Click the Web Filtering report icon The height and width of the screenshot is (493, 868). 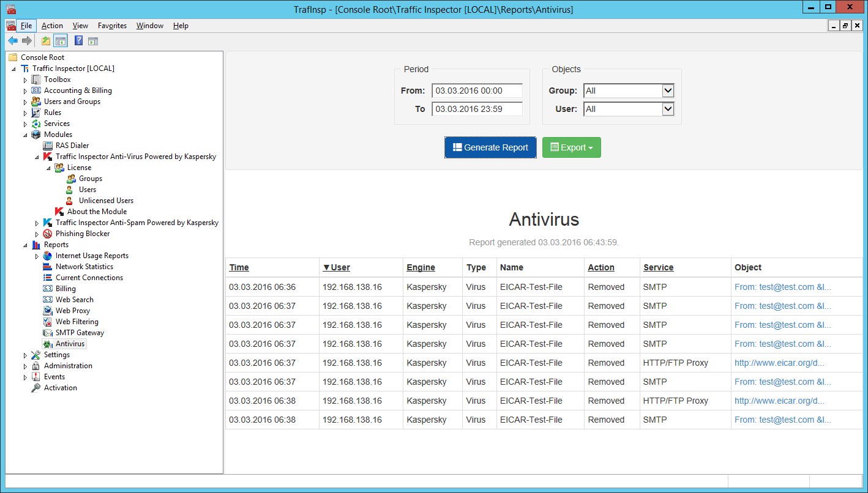[48, 322]
